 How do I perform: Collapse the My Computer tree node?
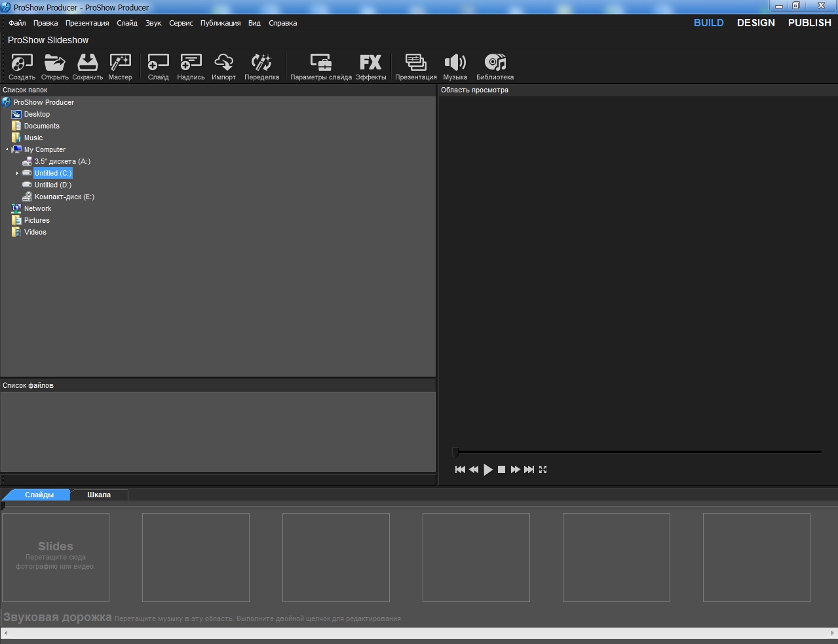pyautogui.click(x=7, y=149)
